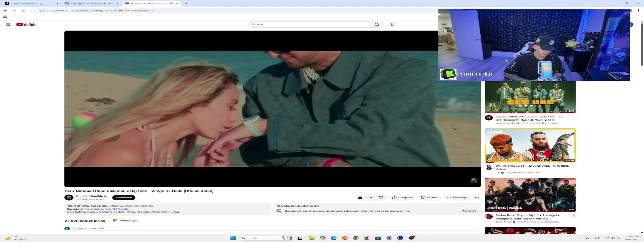Close the Facebook Santiago tab
Screen dimensions: 644x242
[117, 3]
